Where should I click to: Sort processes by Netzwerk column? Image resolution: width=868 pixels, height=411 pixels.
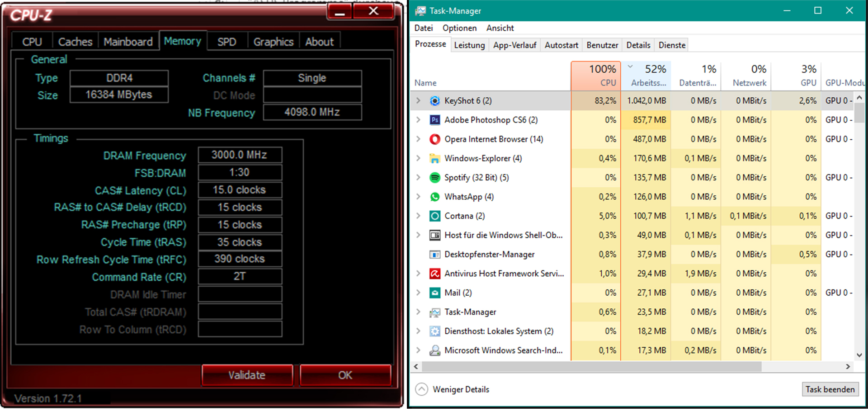coord(746,76)
